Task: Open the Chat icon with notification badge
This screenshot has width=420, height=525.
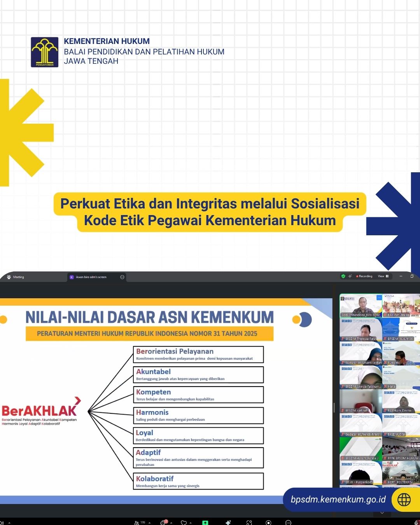Action: click(x=163, y=522)
